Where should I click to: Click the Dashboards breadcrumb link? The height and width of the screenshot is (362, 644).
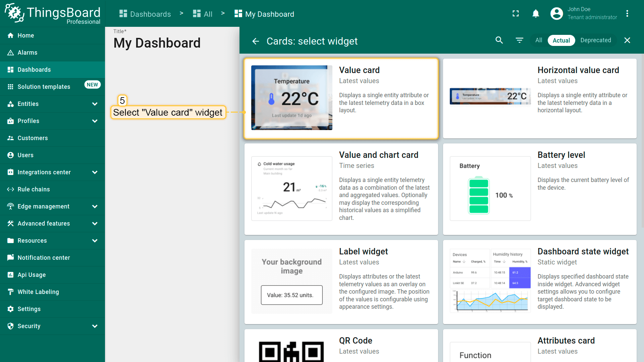click(145, 14)
